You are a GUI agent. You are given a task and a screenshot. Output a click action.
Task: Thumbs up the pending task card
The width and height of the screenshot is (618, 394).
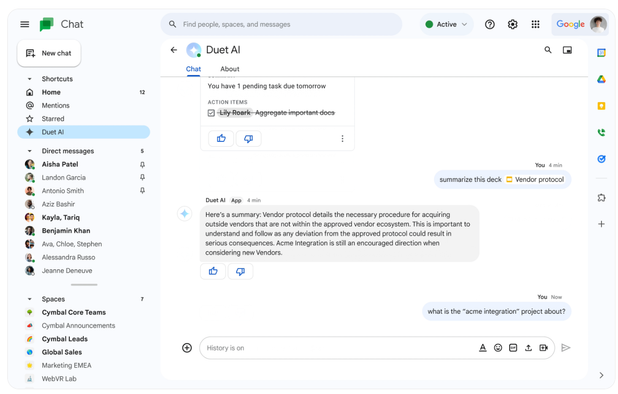click(x=221, y=138)
